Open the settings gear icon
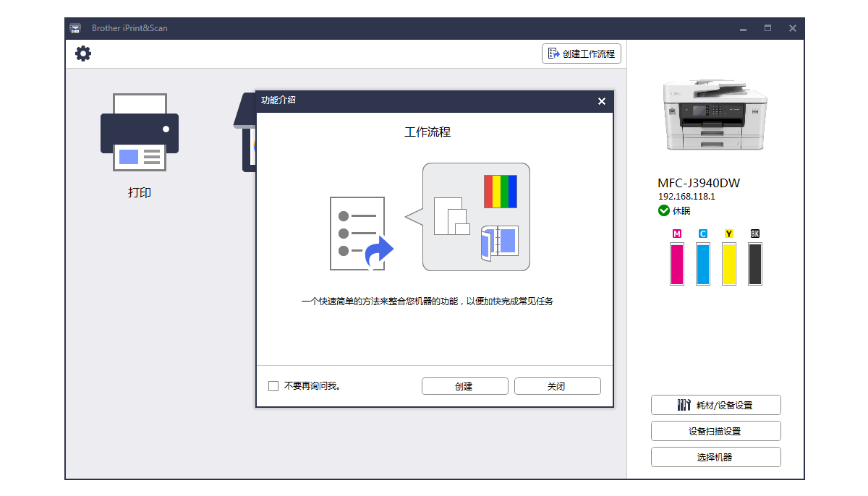 pos(84,54)
